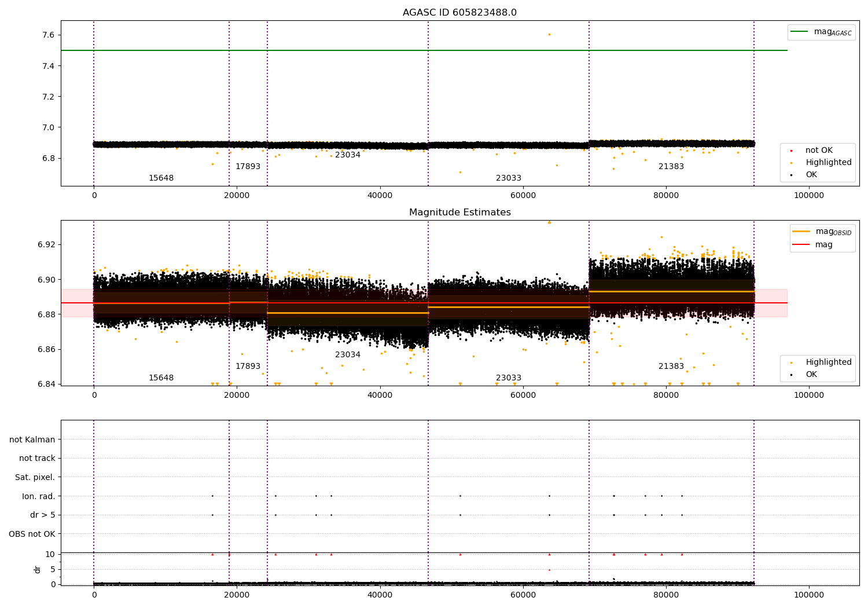The width and height of the screenshot is (868, 608).
Task: Click OBSID label 15648 in top plot
Action: point(161,178)
